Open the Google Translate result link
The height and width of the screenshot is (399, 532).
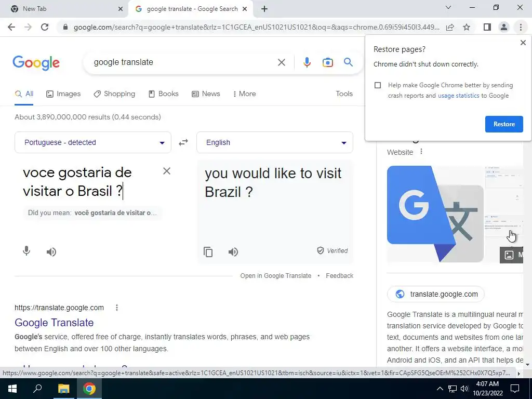point(54,322)
